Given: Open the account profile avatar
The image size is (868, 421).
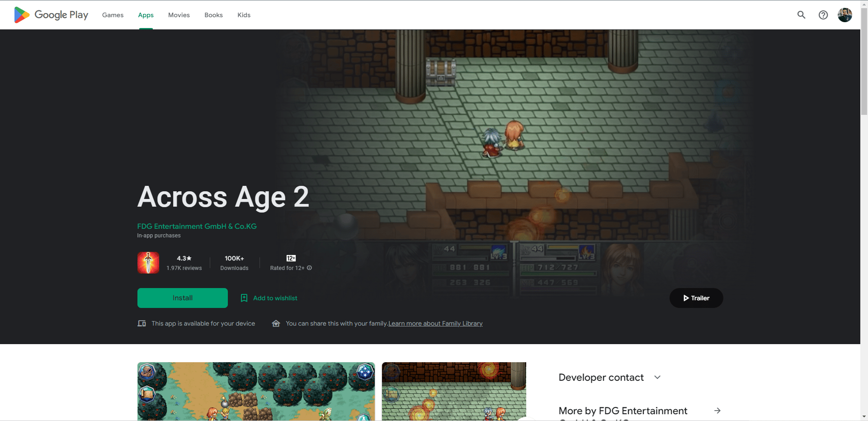Looking at the screenshot, I should [845, 15].
